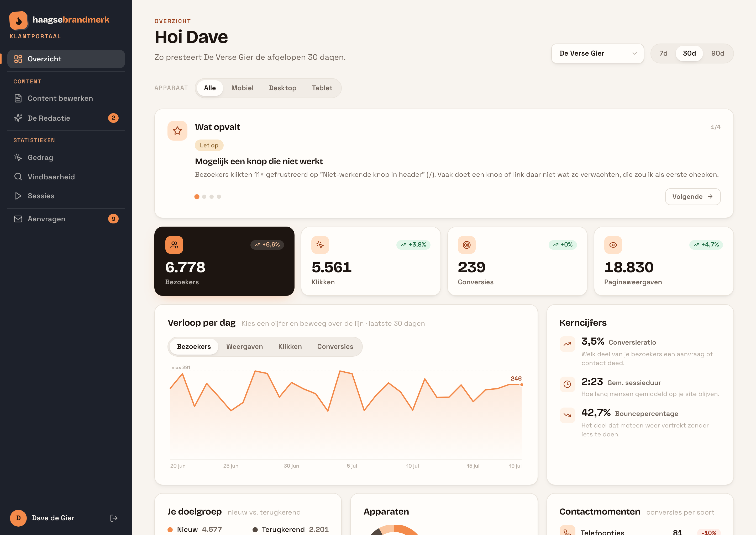Screen dimensions: 756x535
Task: Show the Conversies chart tab
Action: 335,346
